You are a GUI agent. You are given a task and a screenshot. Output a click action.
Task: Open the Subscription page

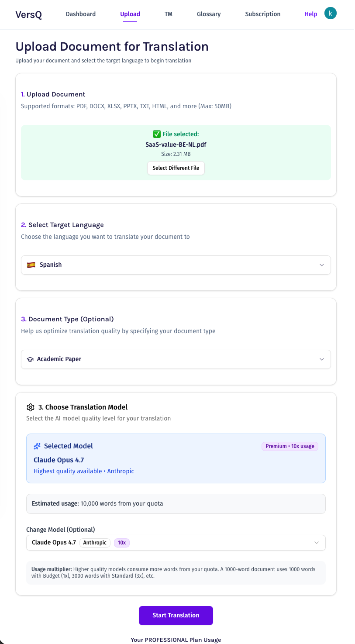(x=262, y=14)
